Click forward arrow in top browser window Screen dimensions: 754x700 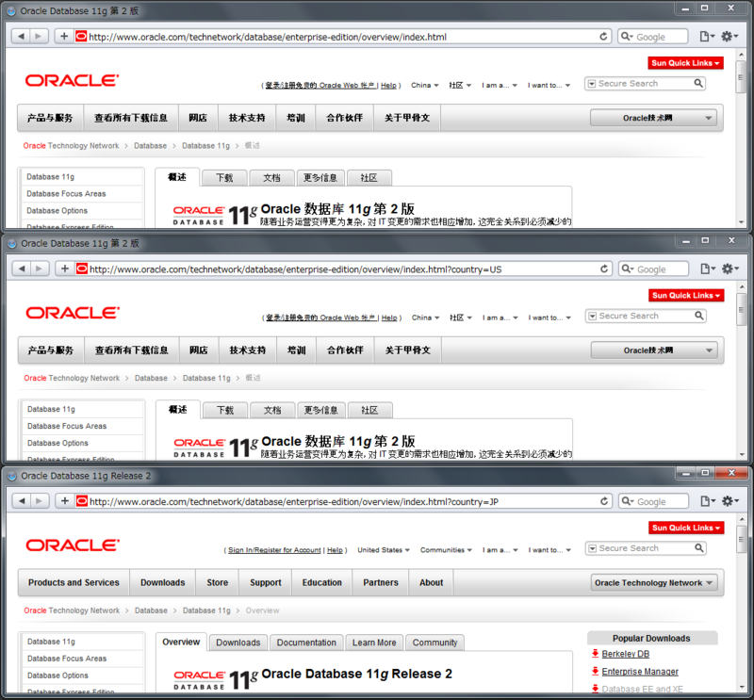pos(39,36)
